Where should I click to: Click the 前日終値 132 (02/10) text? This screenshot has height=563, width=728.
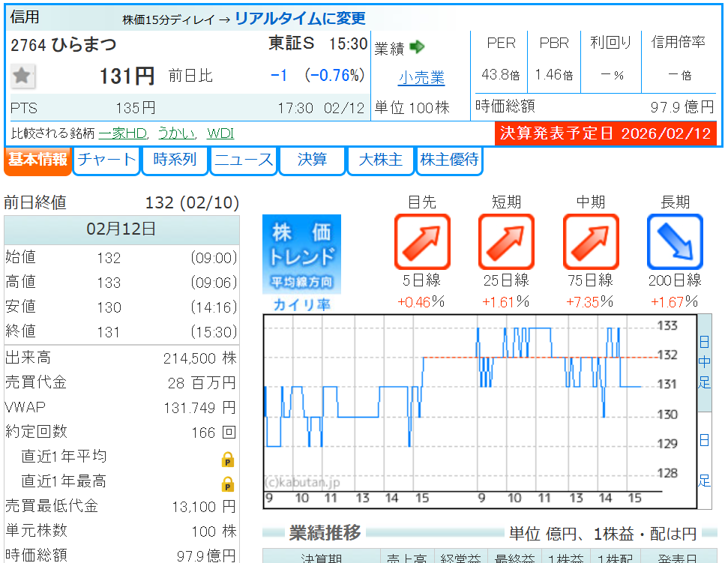(121, 203)
